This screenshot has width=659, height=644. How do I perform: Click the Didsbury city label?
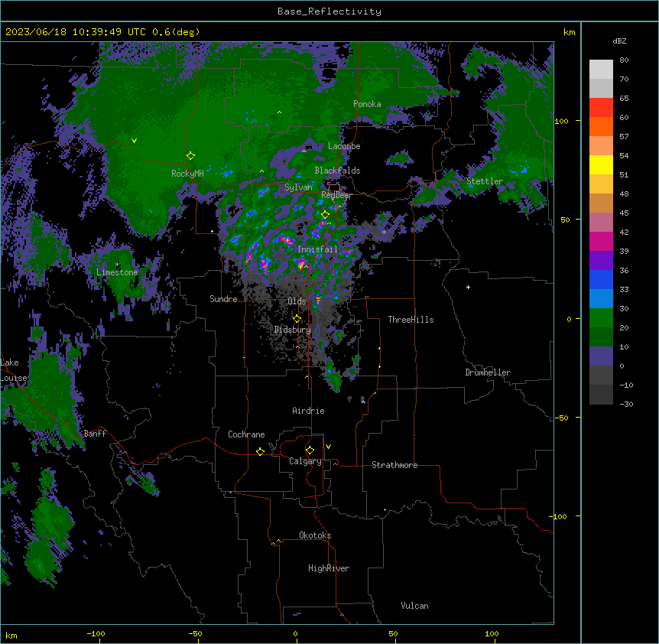293,330
